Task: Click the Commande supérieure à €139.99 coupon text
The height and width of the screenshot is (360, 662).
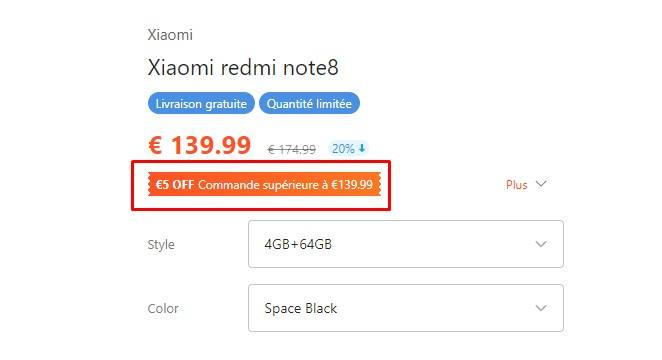Action: click(285, 185)
